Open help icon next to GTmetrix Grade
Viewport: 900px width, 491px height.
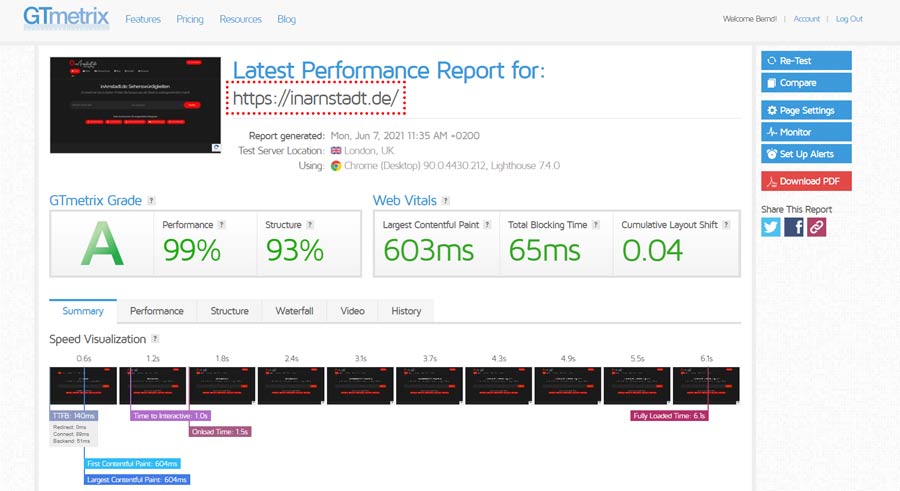click(151, 201)
